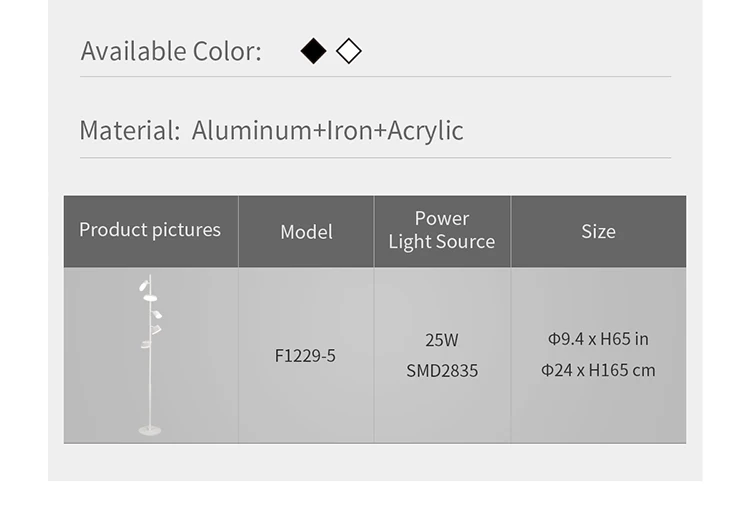This screenshot has width=750, height=508.
Task: Open the floor lamp product thumbnail
Action: [150, 355]
